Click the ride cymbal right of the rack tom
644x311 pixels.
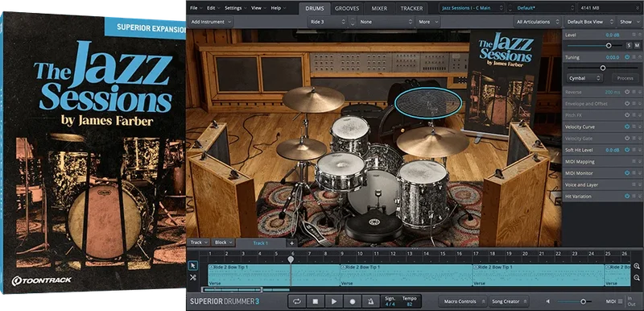click(432, 141)
